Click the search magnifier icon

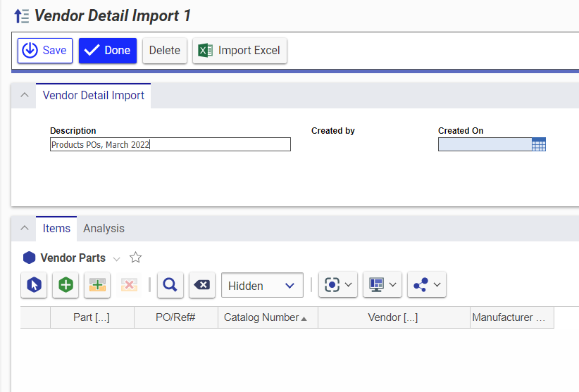point(170,285)
